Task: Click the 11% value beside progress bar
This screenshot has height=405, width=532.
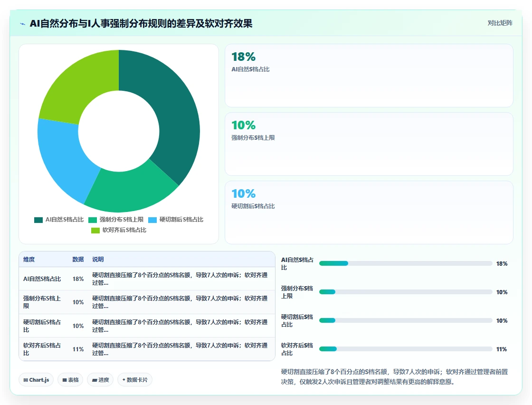Action: click(502, 349)
